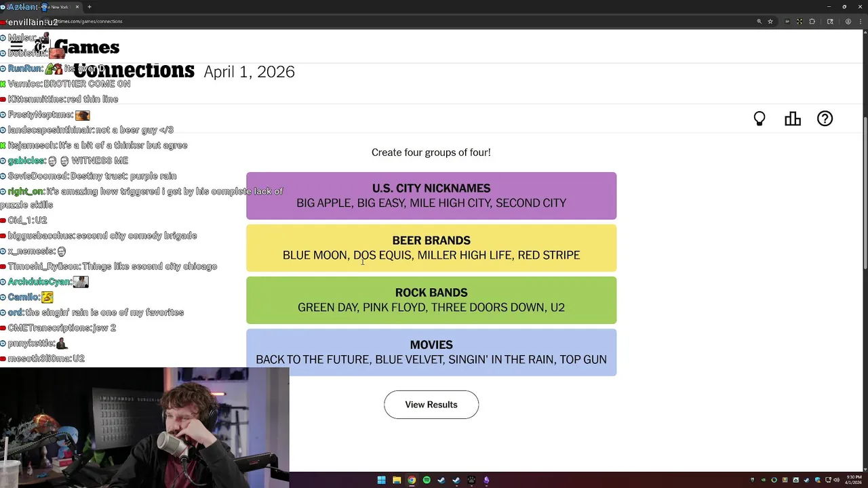This screenshot has height=488, width=868.
Task: Open the hamburger menu in the Games header
Action: coord(16,47)
